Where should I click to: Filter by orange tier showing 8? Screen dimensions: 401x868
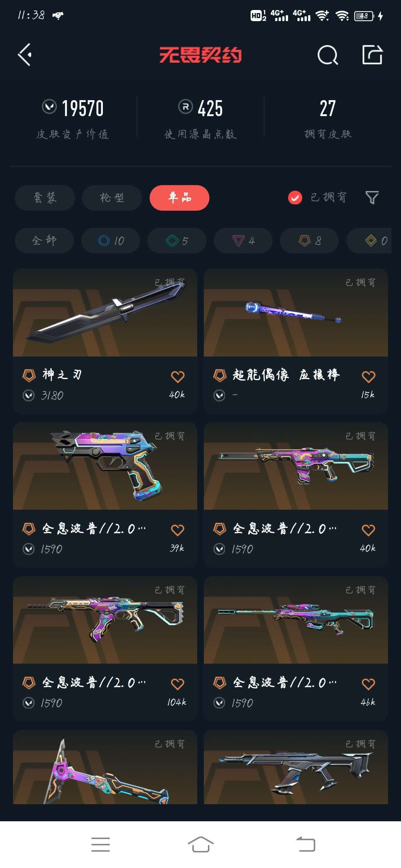pos(309,241)
